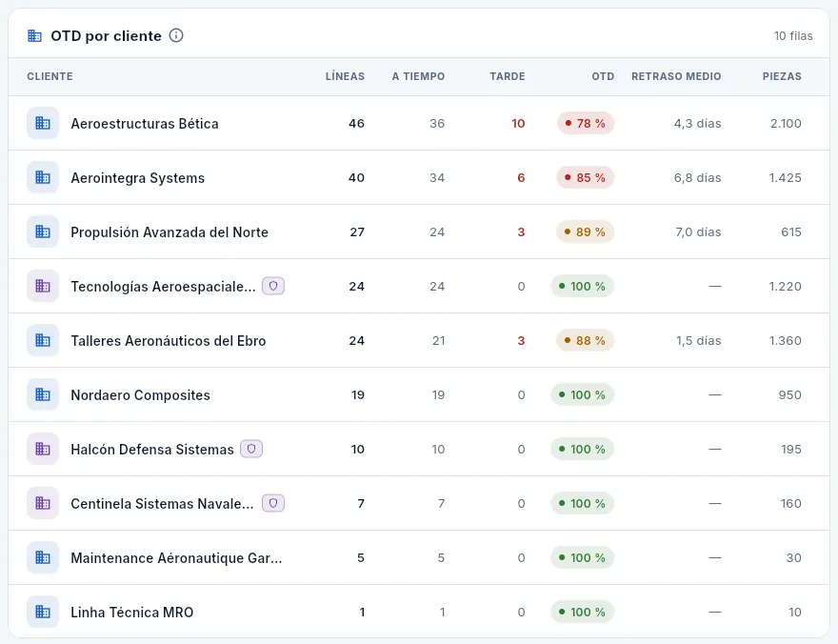
Task: Click the purple building icon for Halcón Defensa Sistemas
Action: coord(43,449)
